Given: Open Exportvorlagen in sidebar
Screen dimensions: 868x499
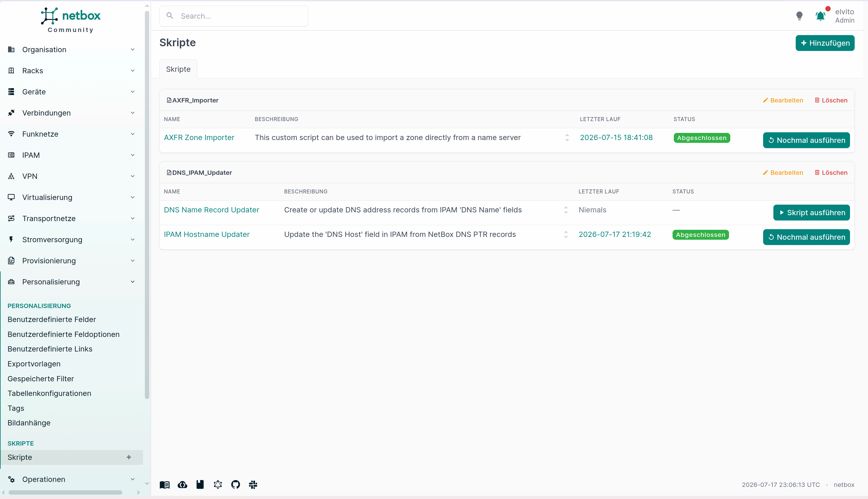Looking at the screenshot, I should pyautogui.click(x=34, y=364).
